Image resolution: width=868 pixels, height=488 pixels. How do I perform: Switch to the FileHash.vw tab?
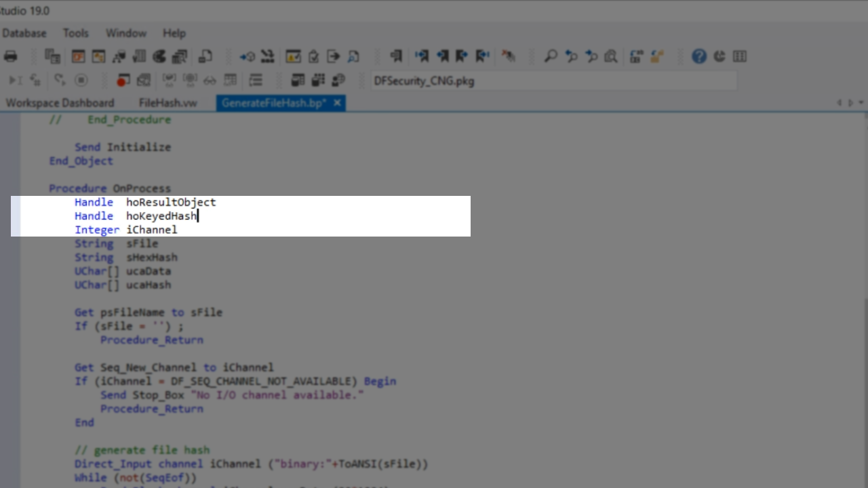pyautogui.click(x=167, y=103)
